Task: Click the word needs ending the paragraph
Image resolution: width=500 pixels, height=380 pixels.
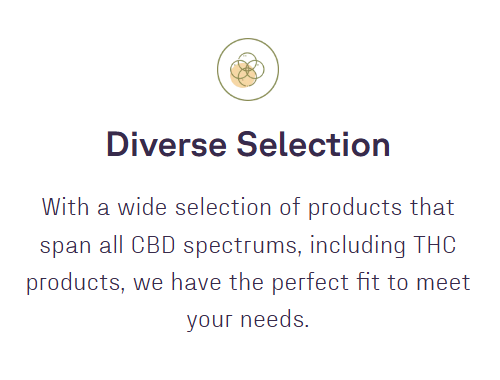Action: click(x=275, y=319)
